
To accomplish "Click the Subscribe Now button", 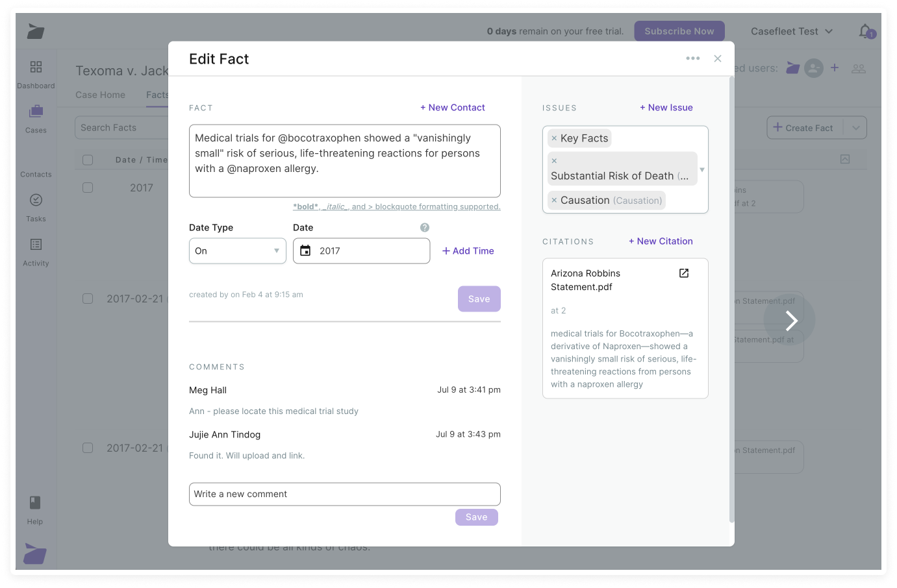I will click(679, 31).
